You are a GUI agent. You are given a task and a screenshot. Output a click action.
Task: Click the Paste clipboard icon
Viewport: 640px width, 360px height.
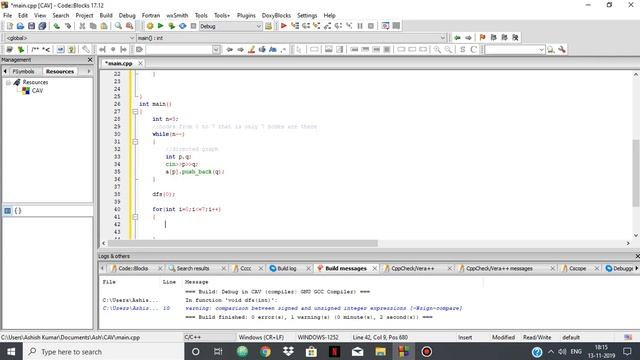tap(104, 26)
